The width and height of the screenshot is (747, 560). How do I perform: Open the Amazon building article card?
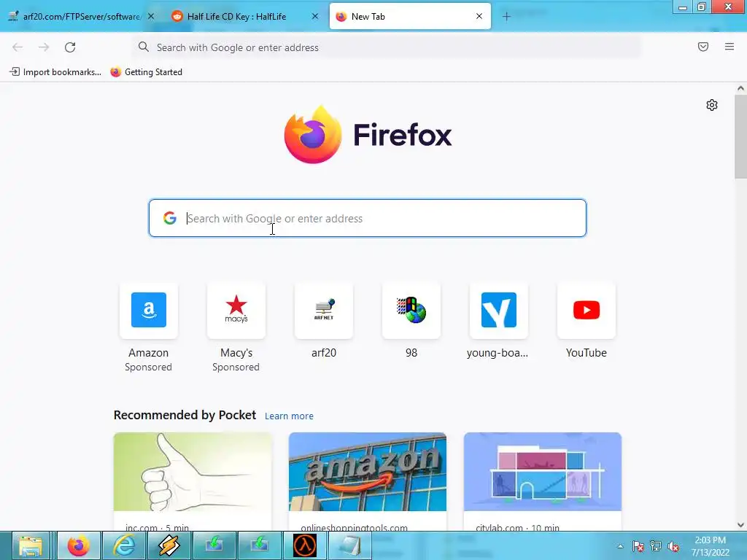pyautogui.click(x=368, y=481)
